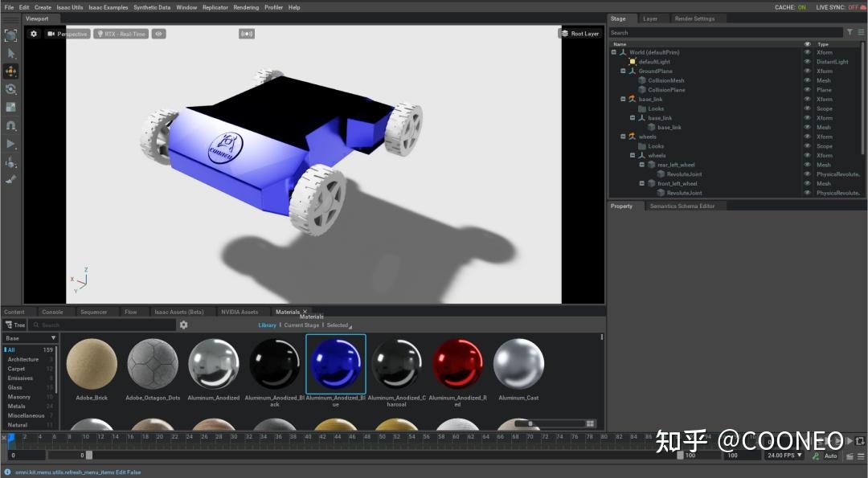Select the Aluminum_Anodized_Red material
This screenshot has height=478, width=868.
coord(457,364)
